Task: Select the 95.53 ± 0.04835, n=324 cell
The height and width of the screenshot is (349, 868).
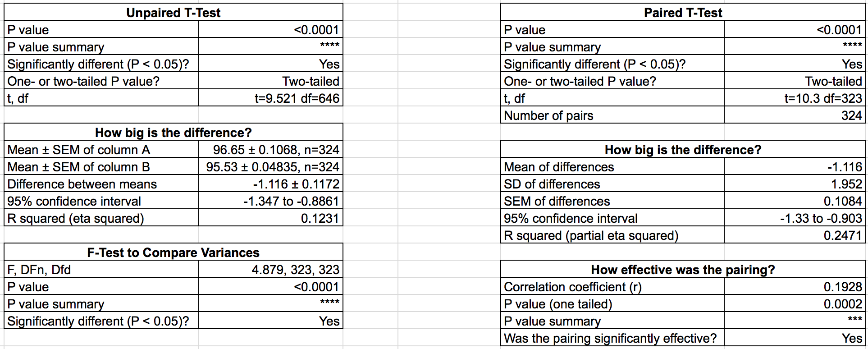Action: 273,167
